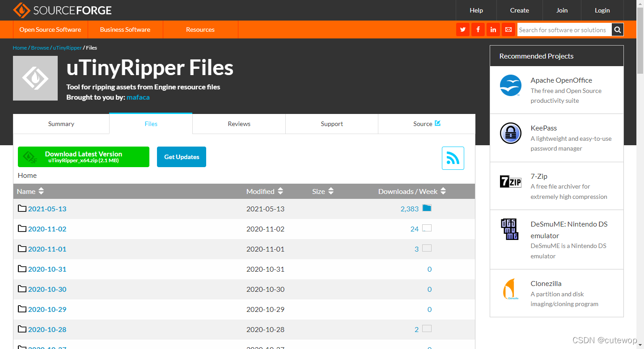Click folder icon beside 2020-10-31

click(22, 269)
